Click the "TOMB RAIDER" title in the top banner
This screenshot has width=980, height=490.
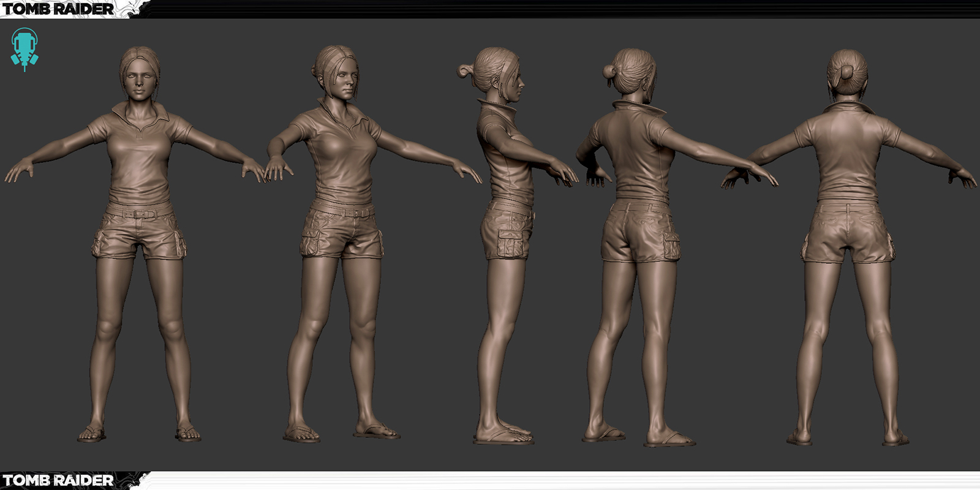pyautogui.click(x=58, y=9)
